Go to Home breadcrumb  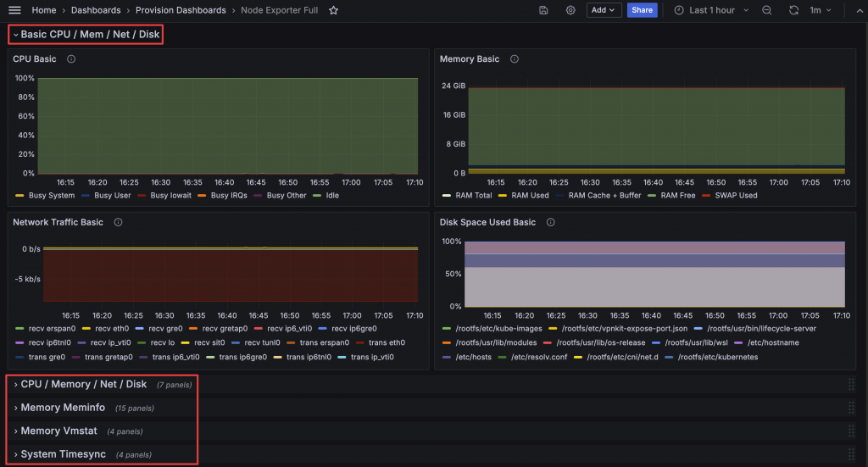pos(44,10)
